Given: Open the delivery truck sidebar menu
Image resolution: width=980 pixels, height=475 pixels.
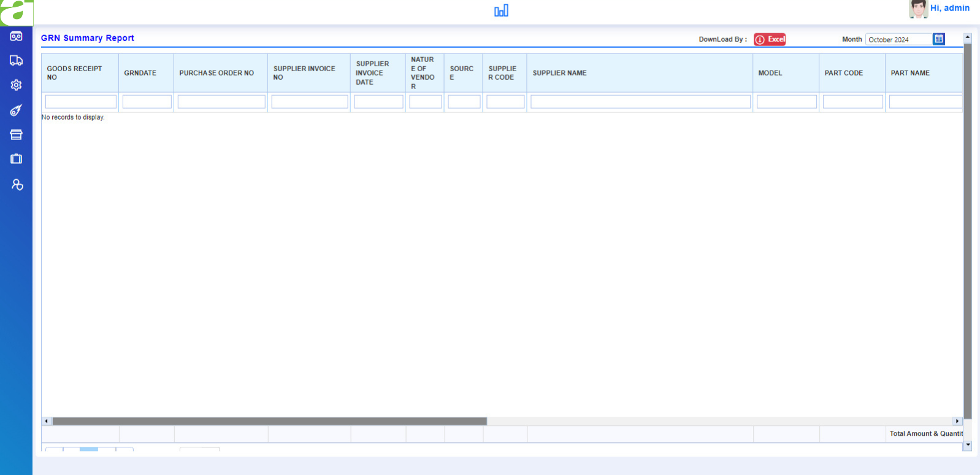Looking at the screenshot, I should 16,60.
